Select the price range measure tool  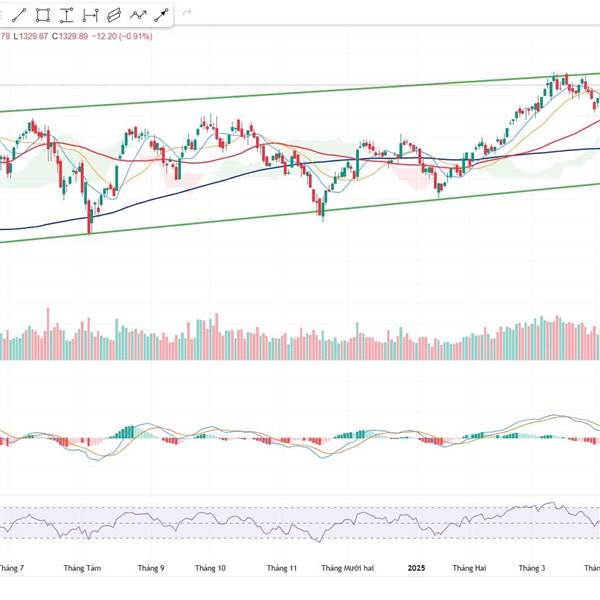[66, 15]
